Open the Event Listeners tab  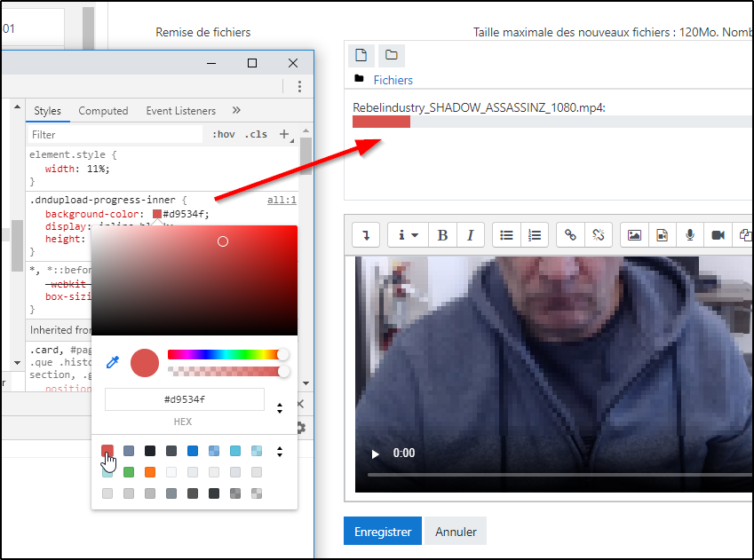click(x=181, y=111)
